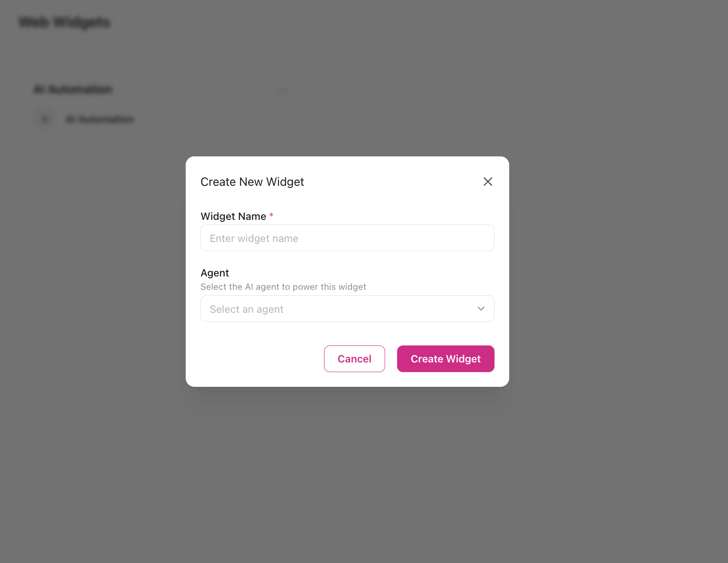Click the pink Create Widget control

coord(445,359)
